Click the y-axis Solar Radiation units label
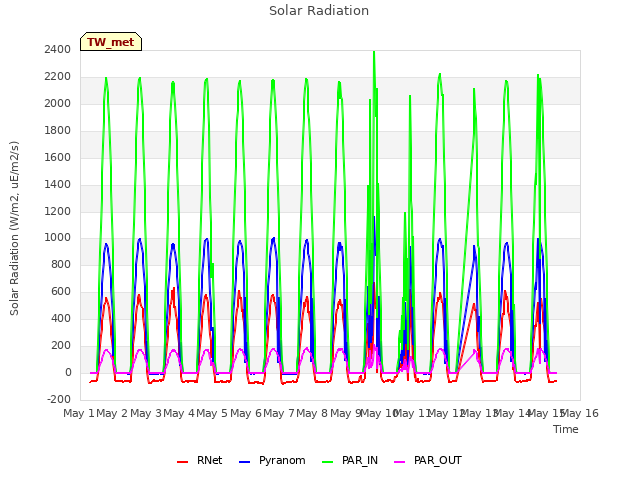The height and width of the screenshot is (480, 640). click(x=14, y=229)
